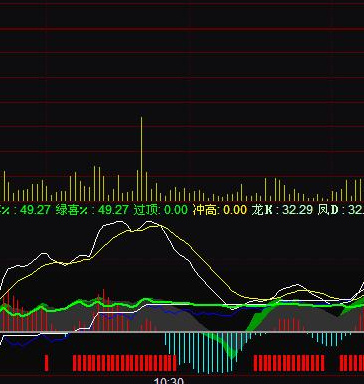Click the 凤D indicator label

tap(341, 210)
